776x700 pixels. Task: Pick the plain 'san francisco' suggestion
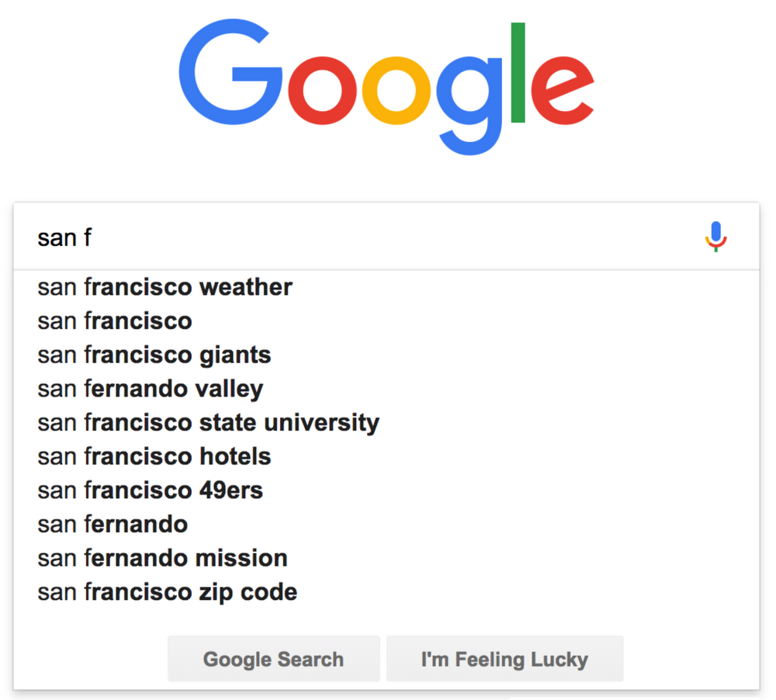coord(114,321)
